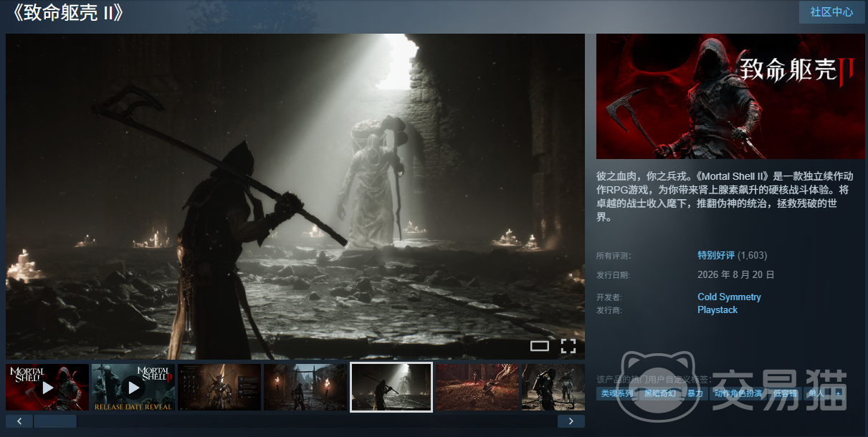Screen dimensions: 868x437
Task: Open the 社区中心 community hub button
Action: click(x=831, y=12)
